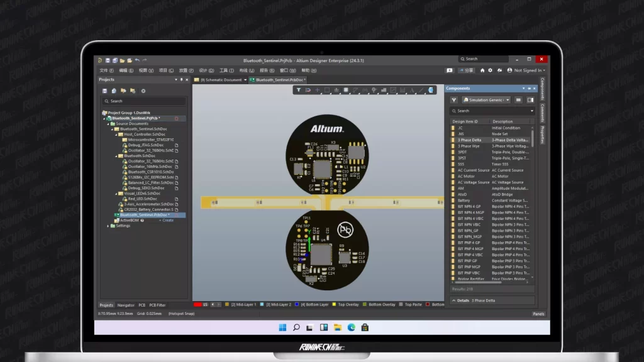
Task: Toggle the component details pane view icon
Action: point(530,100)
